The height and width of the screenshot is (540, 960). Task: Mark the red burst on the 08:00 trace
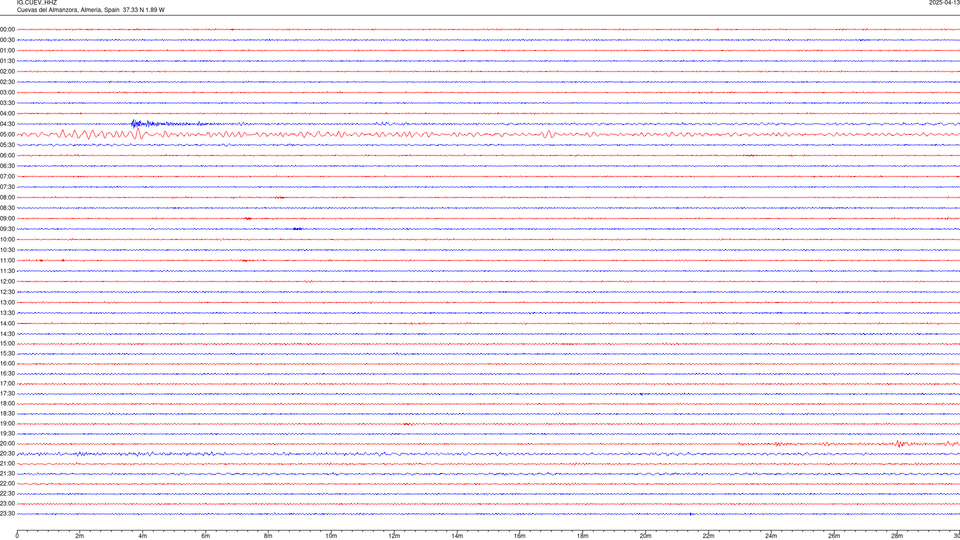(280, 197)
